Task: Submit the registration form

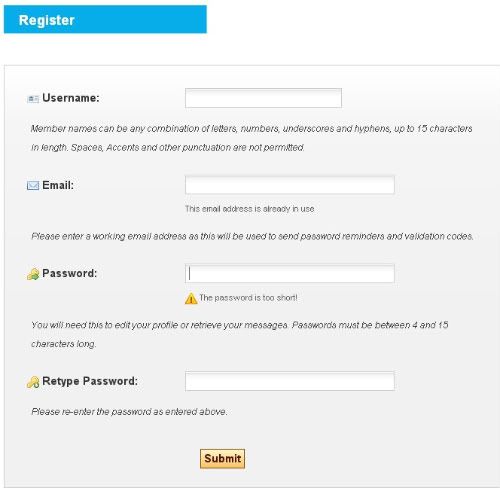Action: point(222,459)
